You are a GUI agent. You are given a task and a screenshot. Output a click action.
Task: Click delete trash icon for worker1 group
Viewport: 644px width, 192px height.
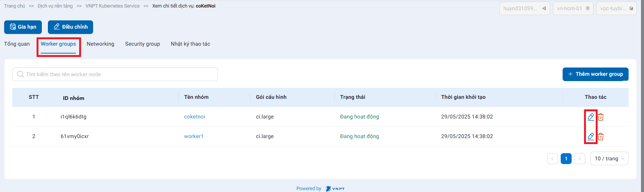click(x=601, y=137)
